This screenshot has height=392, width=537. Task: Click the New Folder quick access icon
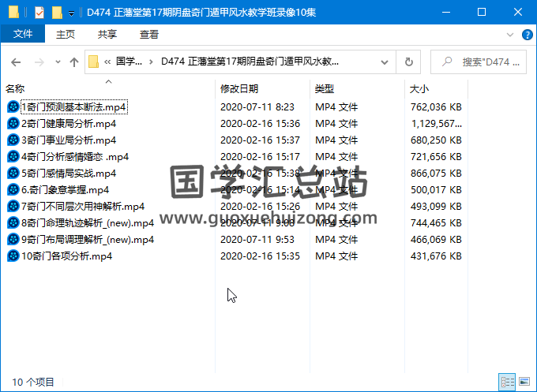coord(57,13)
